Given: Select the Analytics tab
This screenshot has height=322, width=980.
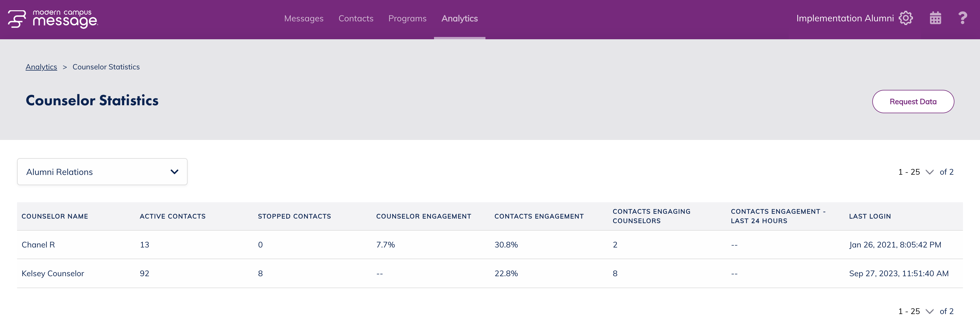Looking at the screenshot, I should [x=459, y=18].
